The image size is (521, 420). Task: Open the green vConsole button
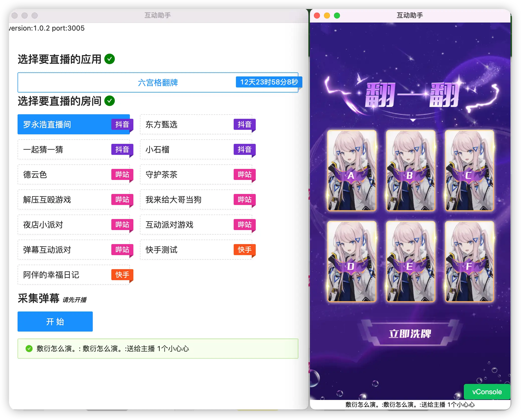point(487,392)
